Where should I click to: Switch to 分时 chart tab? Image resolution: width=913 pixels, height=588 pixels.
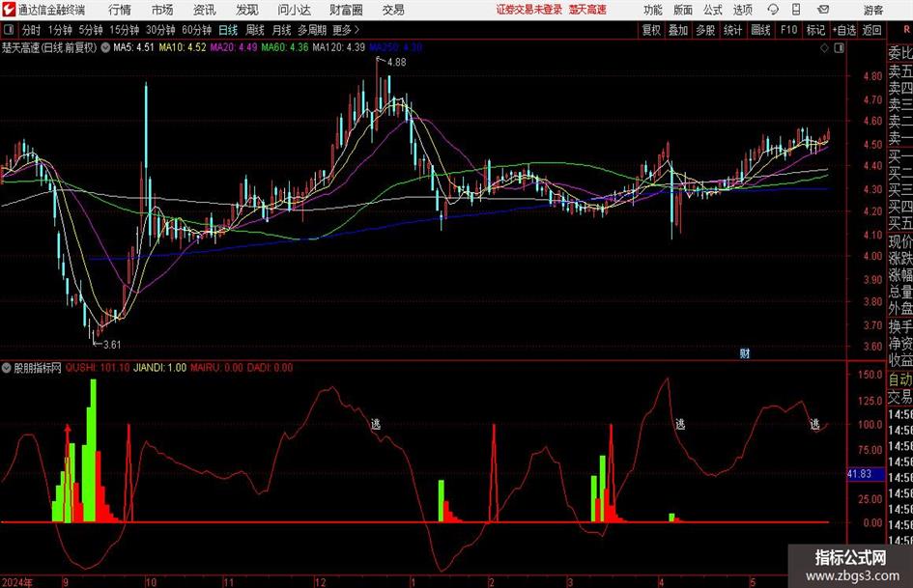click(32, 30)
